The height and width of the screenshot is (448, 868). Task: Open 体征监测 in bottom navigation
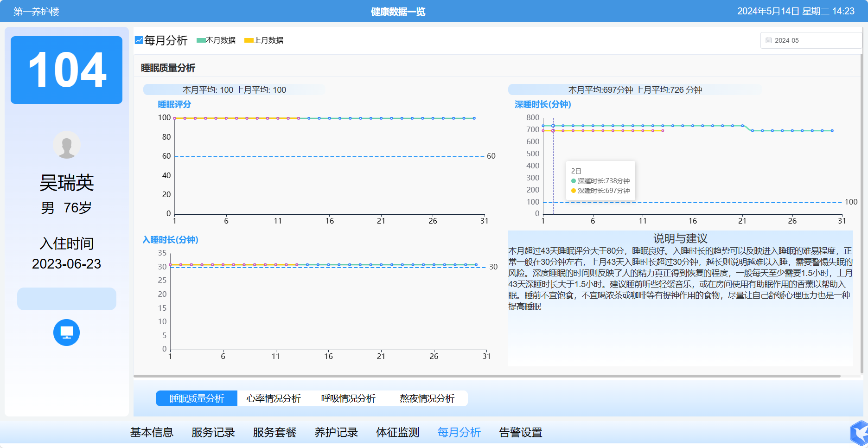pos(398,432)
